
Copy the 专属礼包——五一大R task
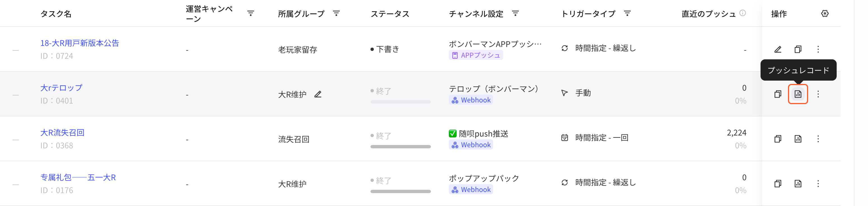778,184
